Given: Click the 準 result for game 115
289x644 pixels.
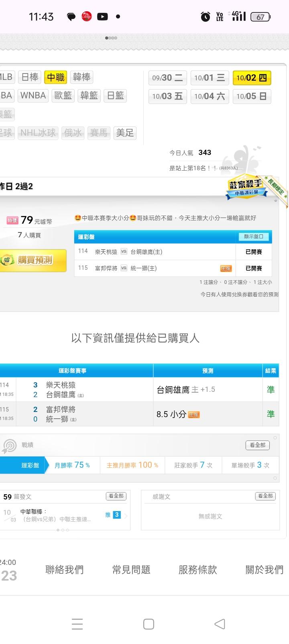Looking at the screenshot, I should coord(271,414).
